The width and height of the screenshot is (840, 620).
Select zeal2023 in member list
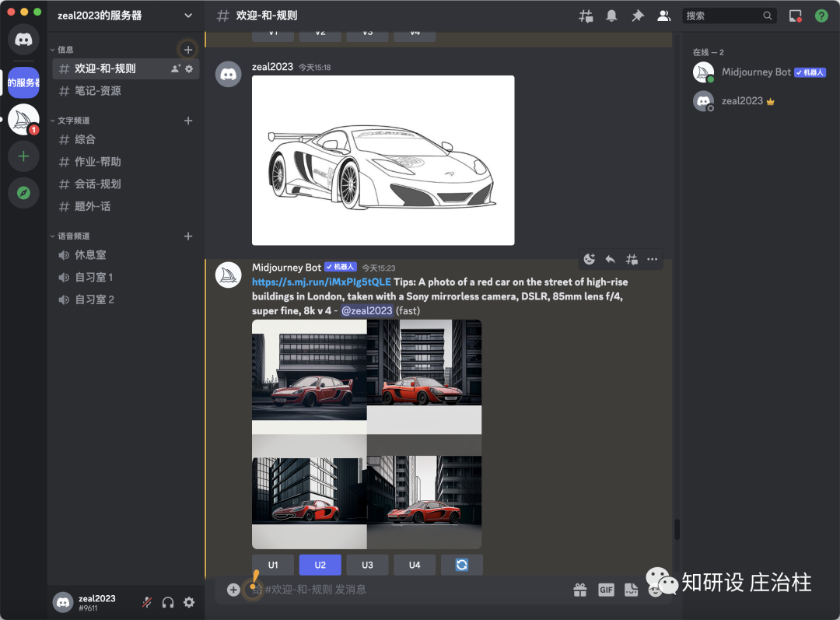760,101
